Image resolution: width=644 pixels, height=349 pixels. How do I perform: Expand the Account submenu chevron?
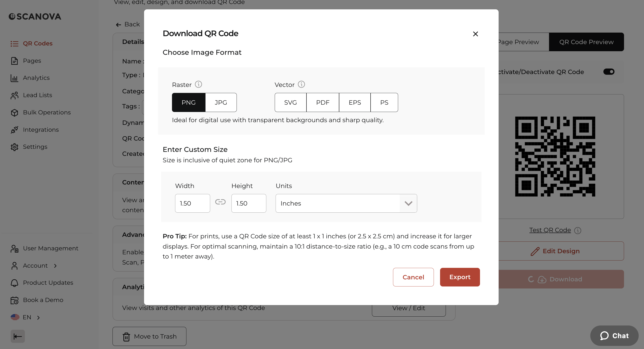click(55, 266)
